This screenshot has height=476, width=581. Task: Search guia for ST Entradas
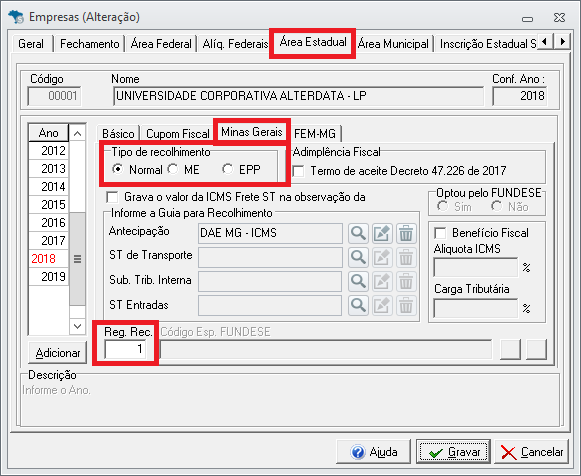point(358,306)
